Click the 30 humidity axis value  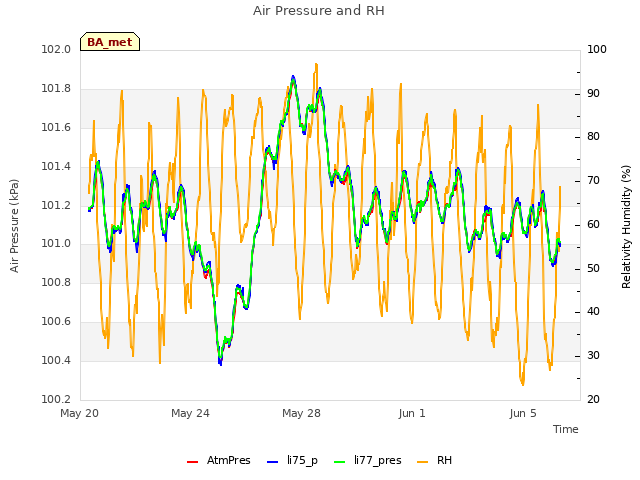point(593,356)
